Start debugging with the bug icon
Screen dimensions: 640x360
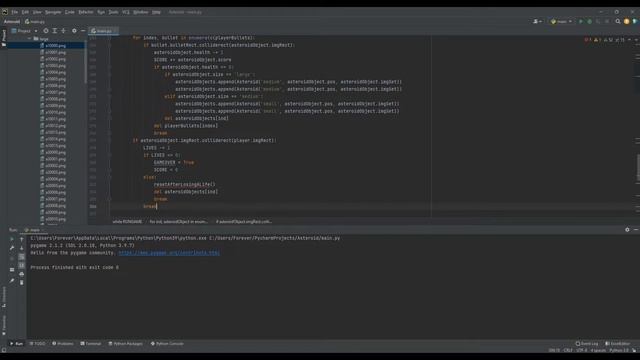[x=589, y=21]
